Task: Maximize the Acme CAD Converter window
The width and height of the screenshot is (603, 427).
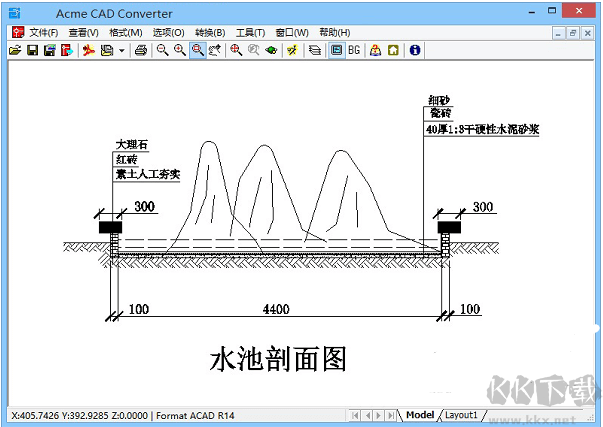Action: (552, 11)
